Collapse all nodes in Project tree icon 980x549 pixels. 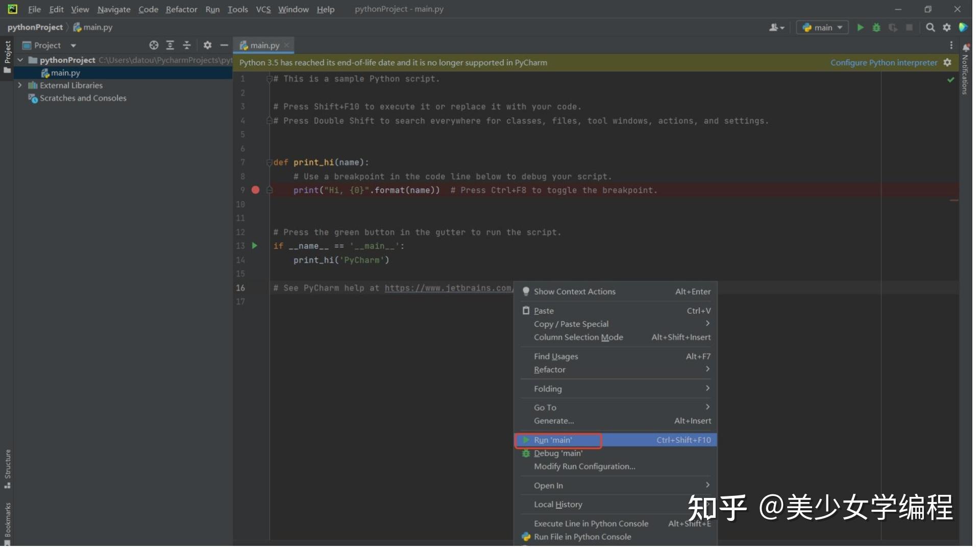187,45
